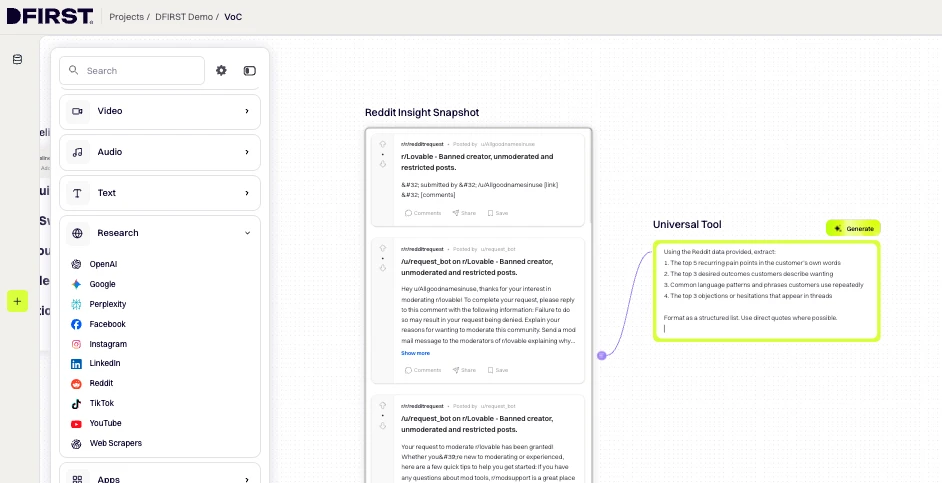Image resolution: width=942 pixels, height=483 pixels.
Task: Click u/Allgoodnamesinuse in first post header
Action: click(x=507, y=144)
